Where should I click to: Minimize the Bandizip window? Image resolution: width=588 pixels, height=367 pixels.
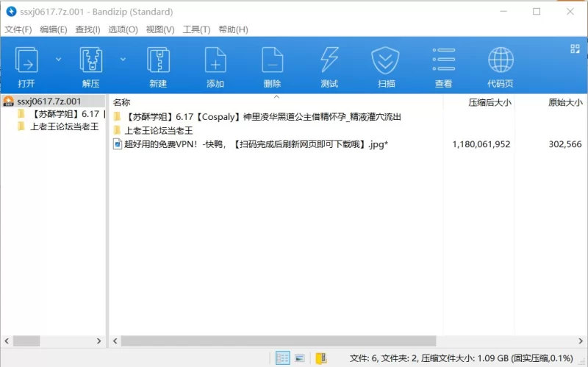pos(503,12)
